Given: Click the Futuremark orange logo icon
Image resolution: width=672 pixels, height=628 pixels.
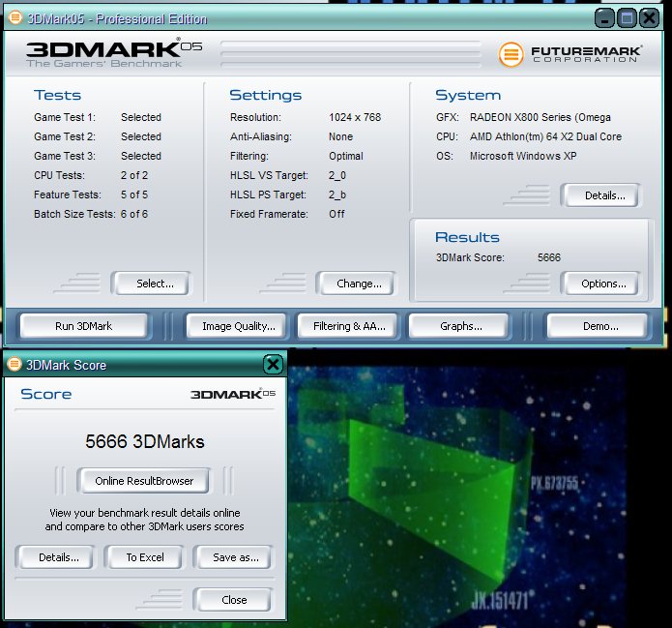Looking at the screenshot, I should pyautogui.click(x=511, y=54).
